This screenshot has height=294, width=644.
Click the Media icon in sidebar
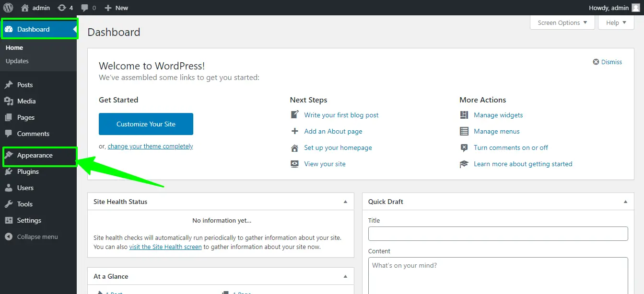click(9, 101)
